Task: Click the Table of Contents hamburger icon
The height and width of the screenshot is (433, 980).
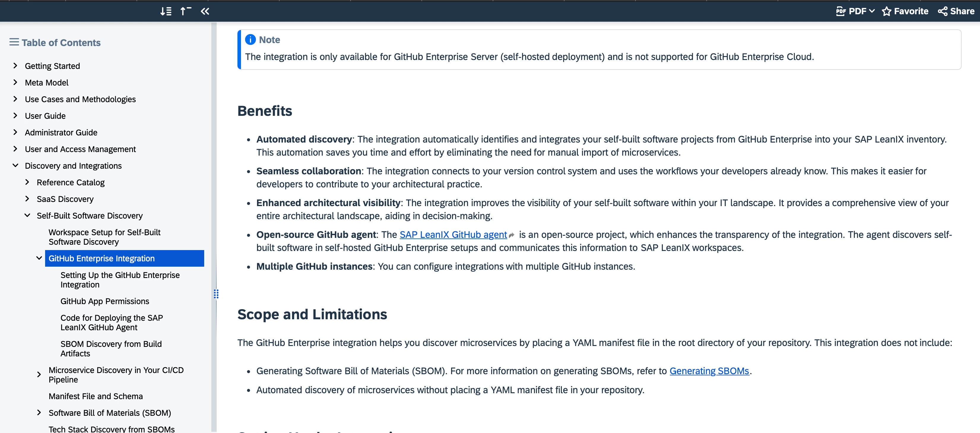Action: pyautogui.click(x=14, y=42)
